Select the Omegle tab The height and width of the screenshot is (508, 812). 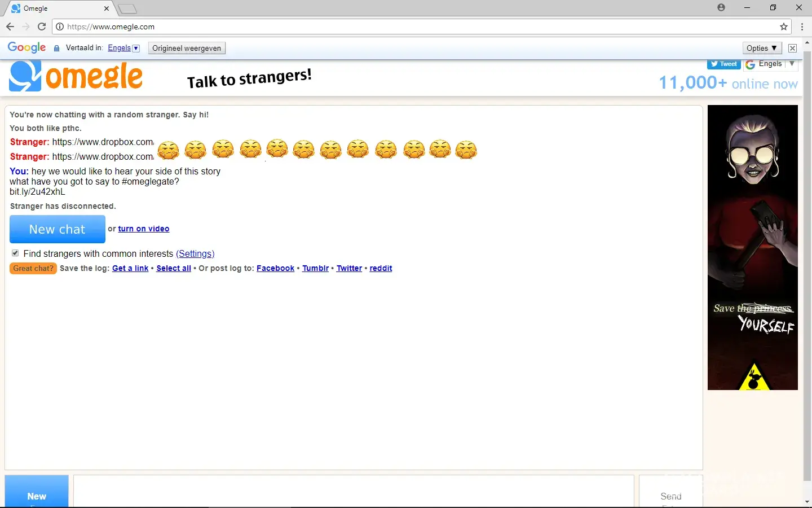tap(60, 8)
